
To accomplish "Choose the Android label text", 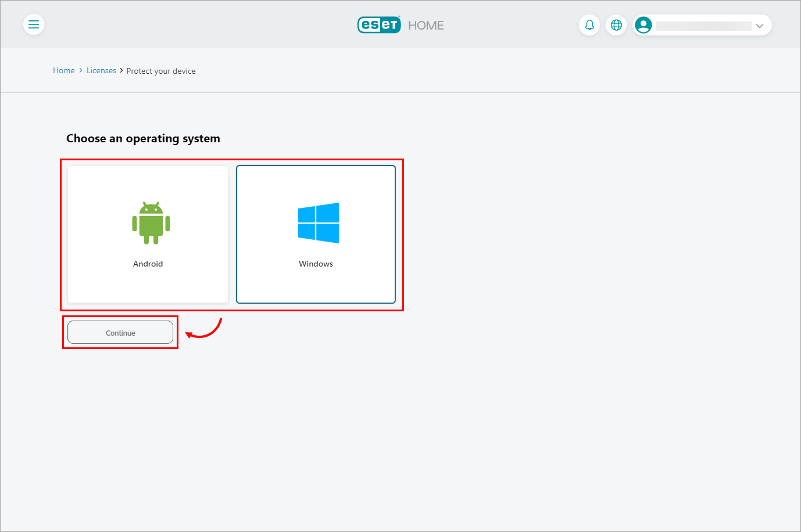I will (148, 264).
